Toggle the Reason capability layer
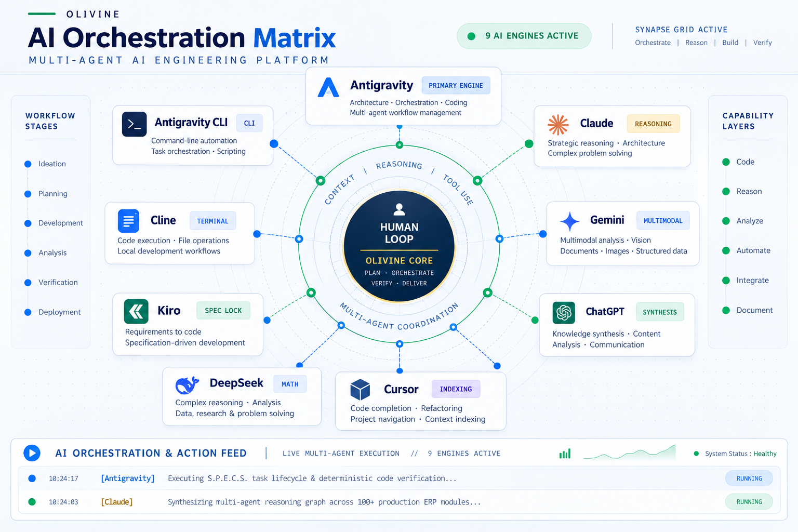This screenshot has height=532, width=798. coord(742,191)
